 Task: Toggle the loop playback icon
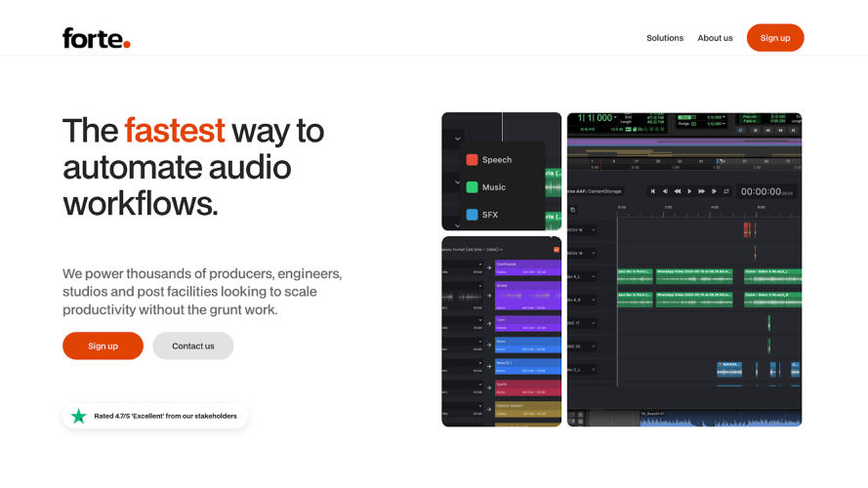click(726, 191)
